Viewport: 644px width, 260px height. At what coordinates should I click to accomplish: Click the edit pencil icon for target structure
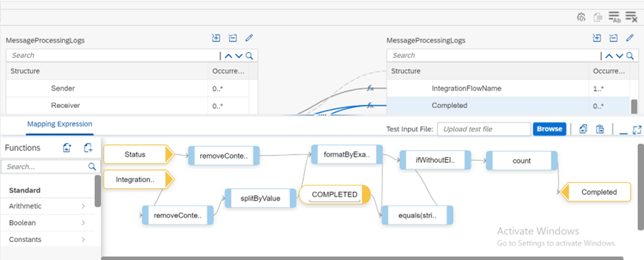[x=630, y=38]
